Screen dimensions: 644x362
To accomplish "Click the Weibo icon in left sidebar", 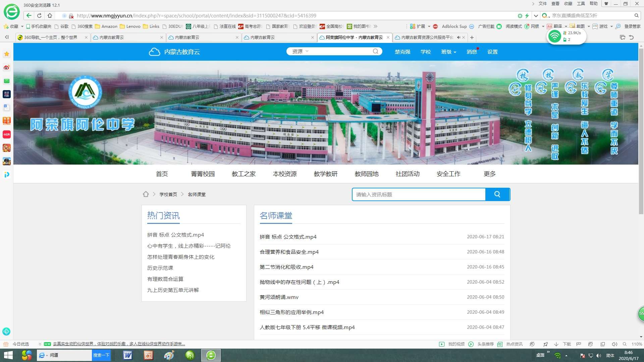I will [6, 68].
